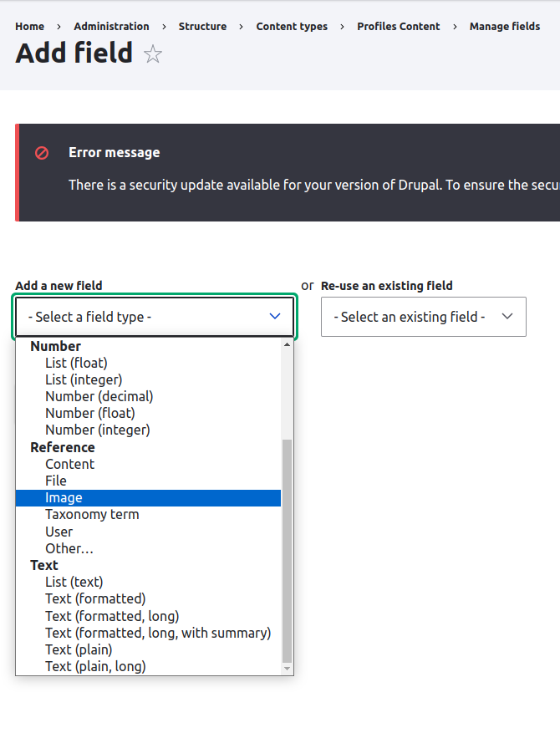Open the Administration breadcrumb link
Image resolution: width=560 pixels, height=733 pixels.
point(111,26)
